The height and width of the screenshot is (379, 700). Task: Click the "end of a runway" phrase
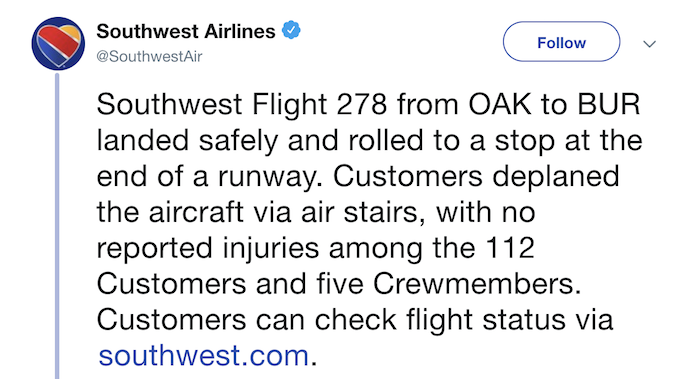tap(209, 177)
